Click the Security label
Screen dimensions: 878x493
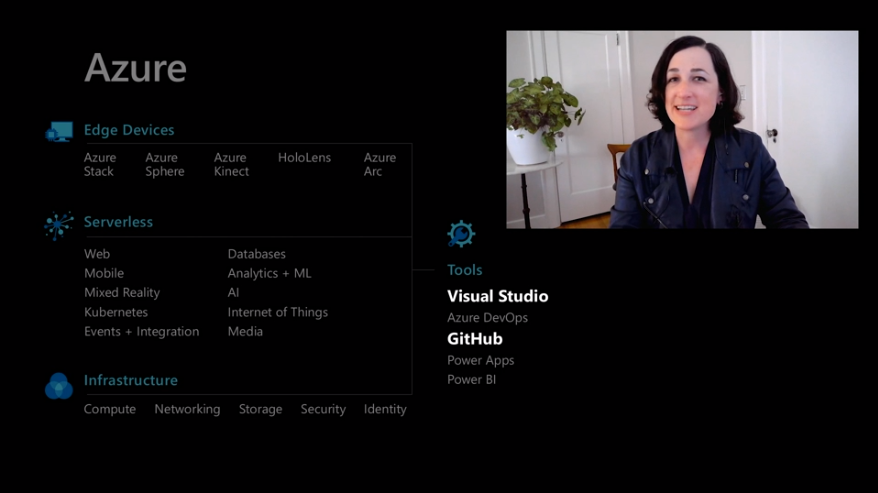323,409
